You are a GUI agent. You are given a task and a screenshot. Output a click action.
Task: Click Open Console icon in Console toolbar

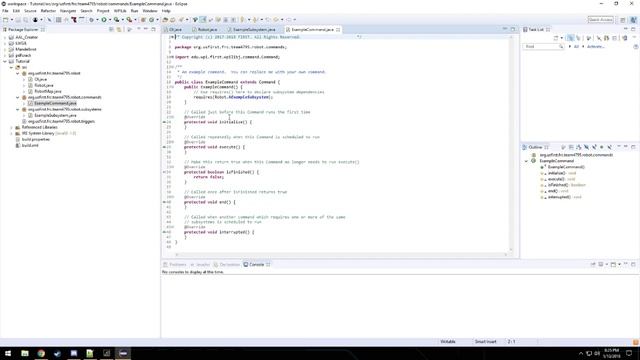613,264
